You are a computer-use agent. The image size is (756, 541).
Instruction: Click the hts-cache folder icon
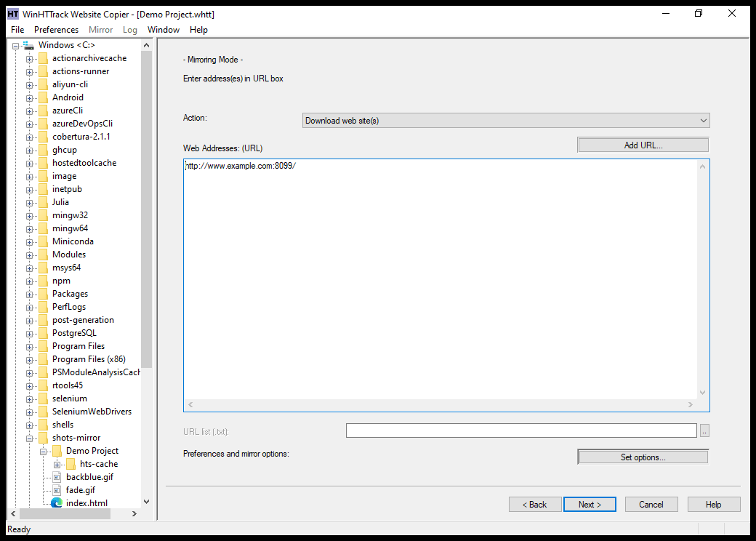point(71,464)
